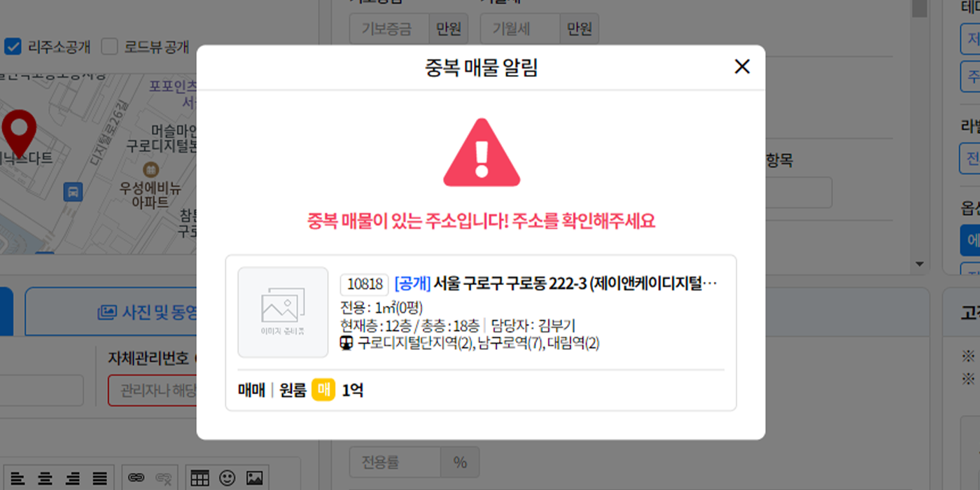The width and height of the screenshot is (980, 490).
Task: Click the align left icon in editor
Action: [17, 479]
